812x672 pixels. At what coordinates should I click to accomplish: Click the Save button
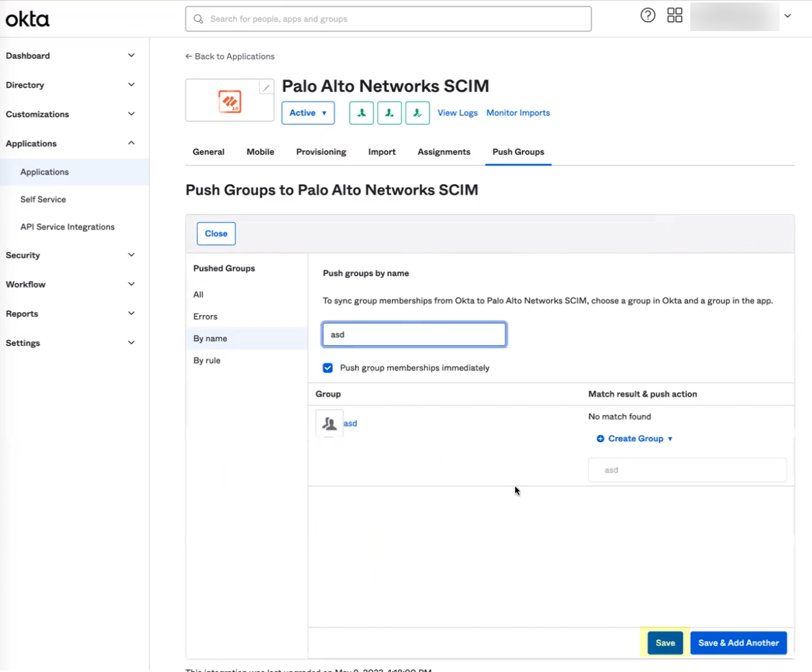tap(665, 643)
